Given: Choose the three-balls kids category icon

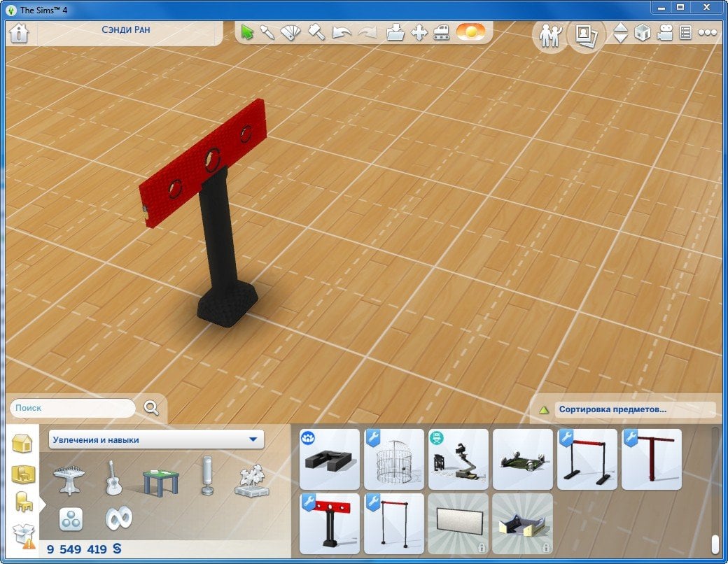Looking at the screenshot, I should click(x=71, y=519).
